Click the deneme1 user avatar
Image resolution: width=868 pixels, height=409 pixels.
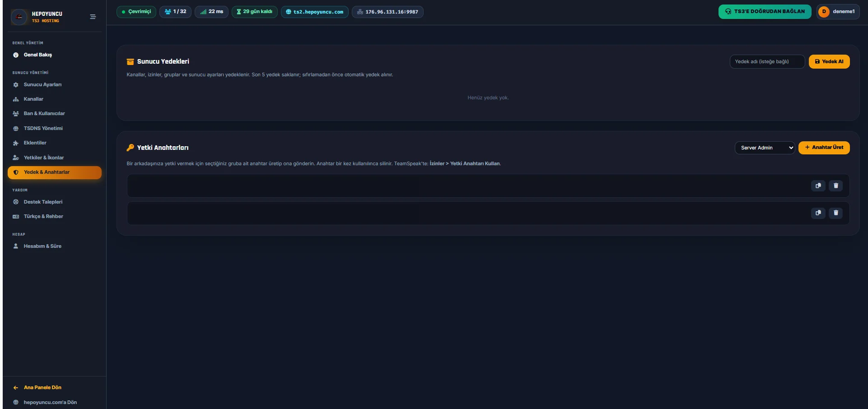[x=824, y=12]
